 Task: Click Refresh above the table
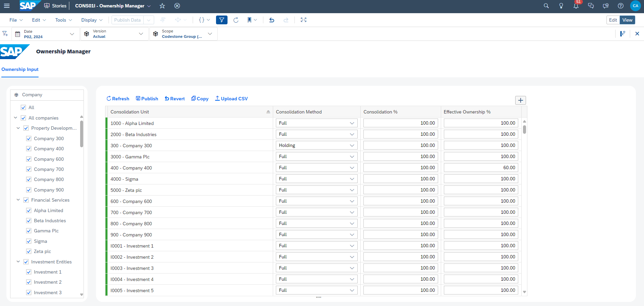118,99
